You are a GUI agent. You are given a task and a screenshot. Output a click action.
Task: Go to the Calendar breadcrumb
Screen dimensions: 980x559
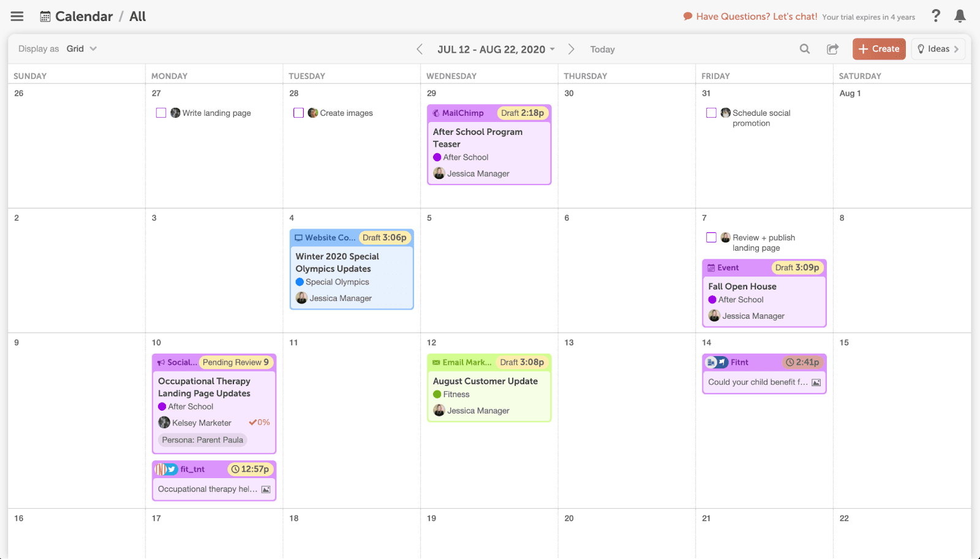coord(83,16)
